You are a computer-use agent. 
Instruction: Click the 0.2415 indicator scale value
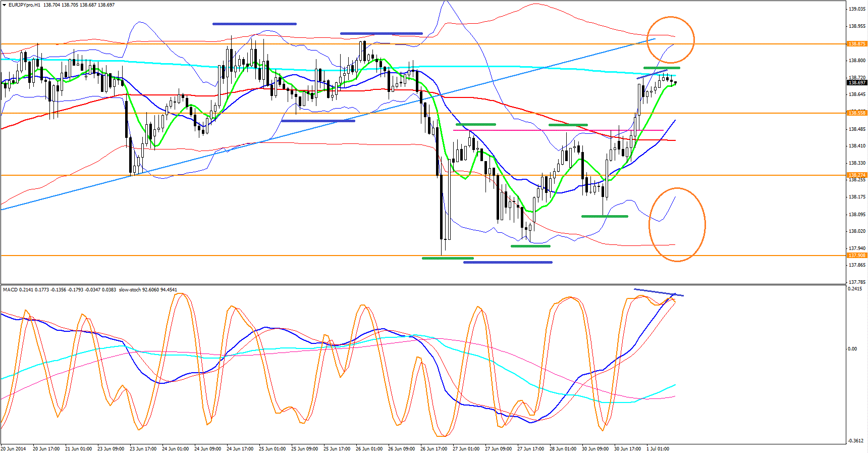point(856,289)
